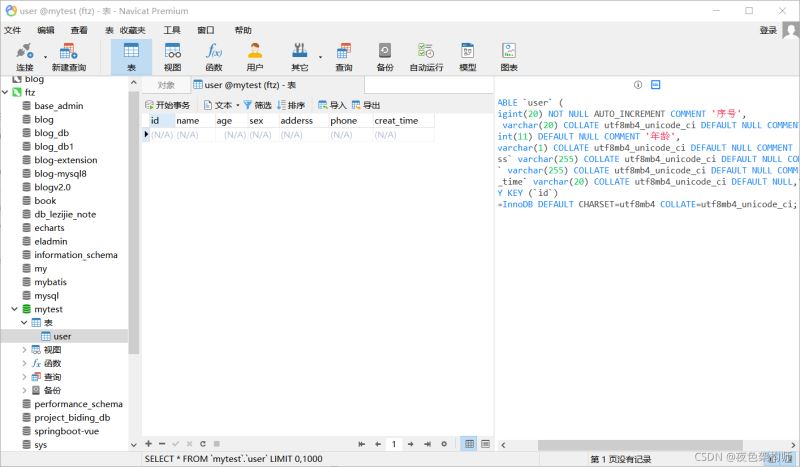
Task: Expand the 查询 (queries) node
Action: 24,377
